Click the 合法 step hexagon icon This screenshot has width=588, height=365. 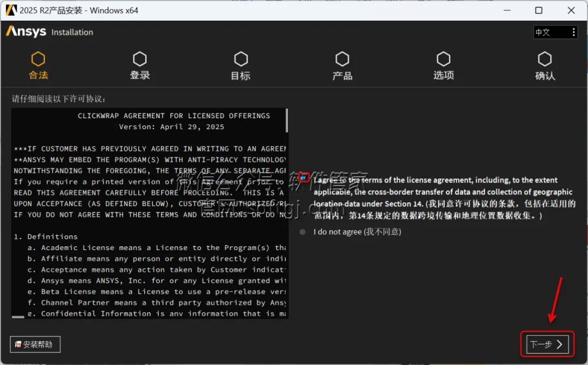[38, 59]
